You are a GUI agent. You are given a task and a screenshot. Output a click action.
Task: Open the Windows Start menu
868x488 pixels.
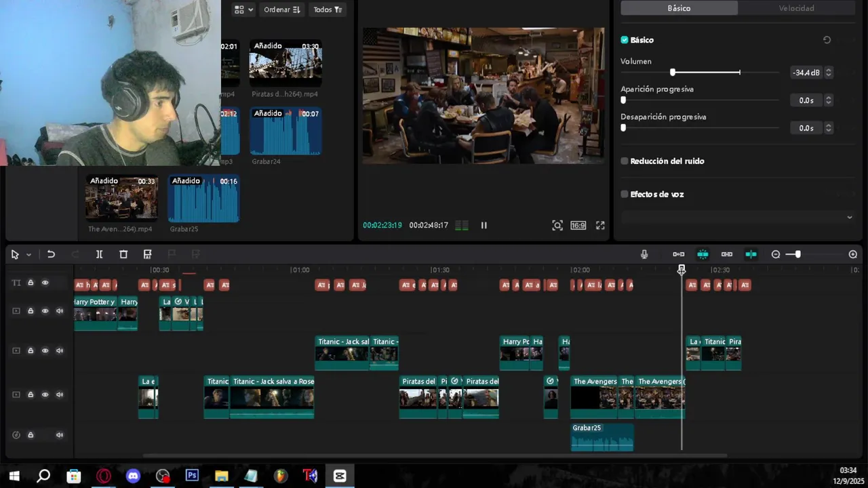click(x=14, y=476)
